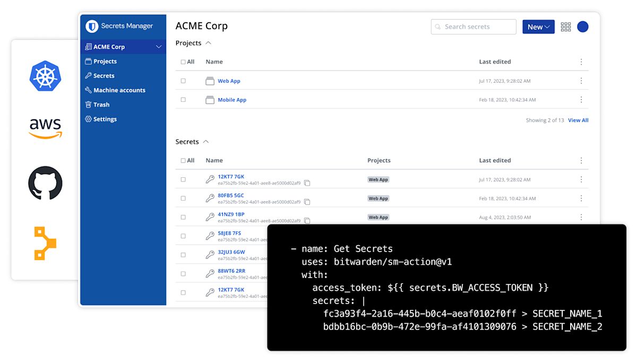The width and height of the screenshot is (637, 364).
Task: Open options menu for secret 41NZ9 1BP
Action: [x=581, y=217]
